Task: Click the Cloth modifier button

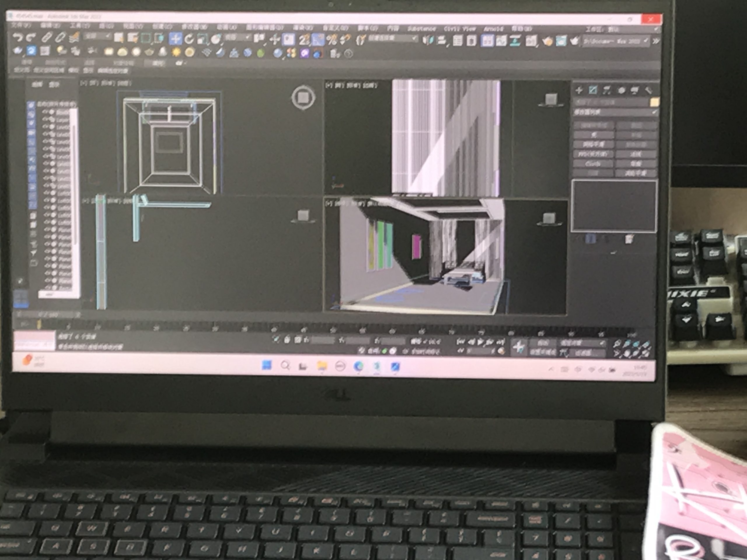Action: click(x=593, y=164)
